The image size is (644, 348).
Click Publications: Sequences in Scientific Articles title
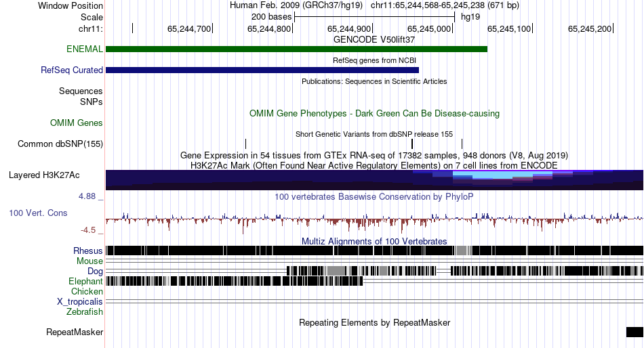[x=374, y=81]
